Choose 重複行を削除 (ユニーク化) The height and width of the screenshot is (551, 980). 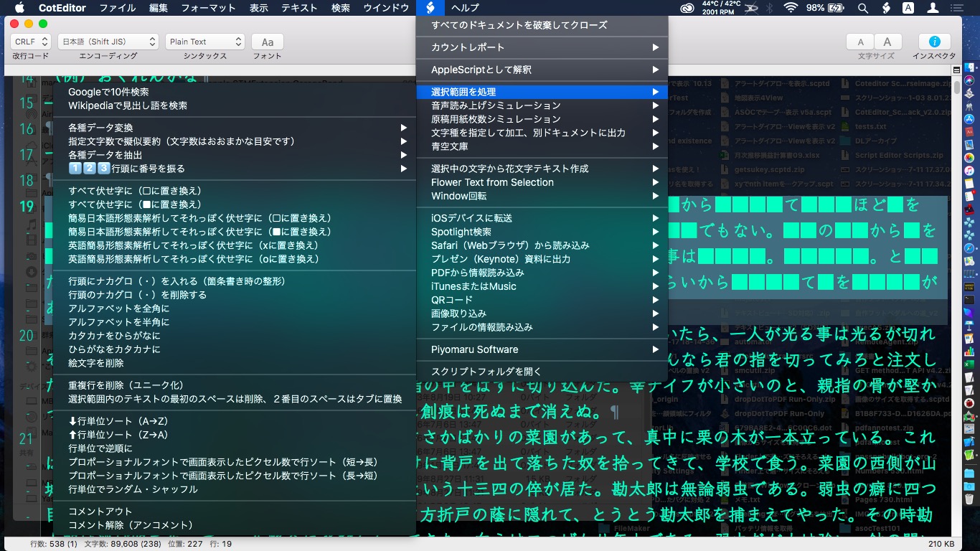click(x=235, y=385)
